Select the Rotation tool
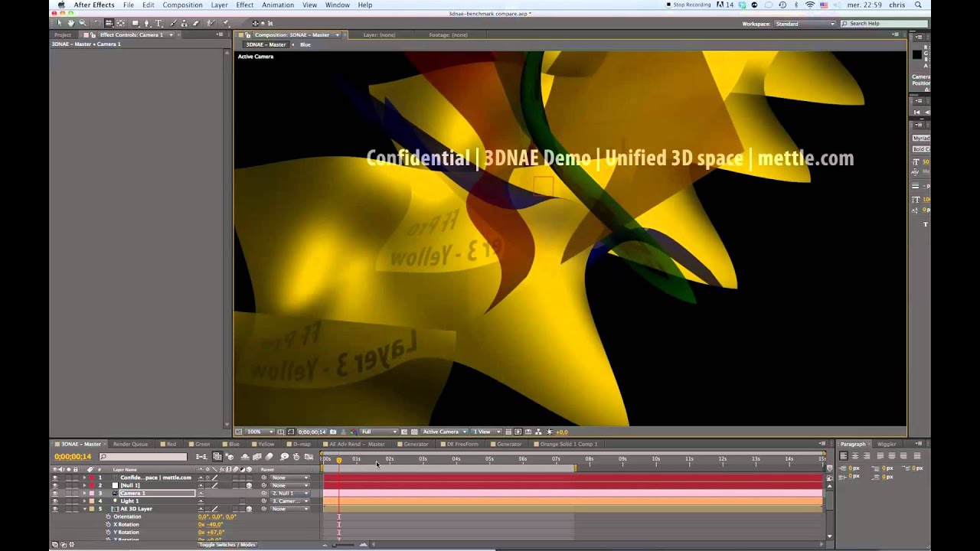The width and height of the screenshot is (980, 551). coord(97,23)
